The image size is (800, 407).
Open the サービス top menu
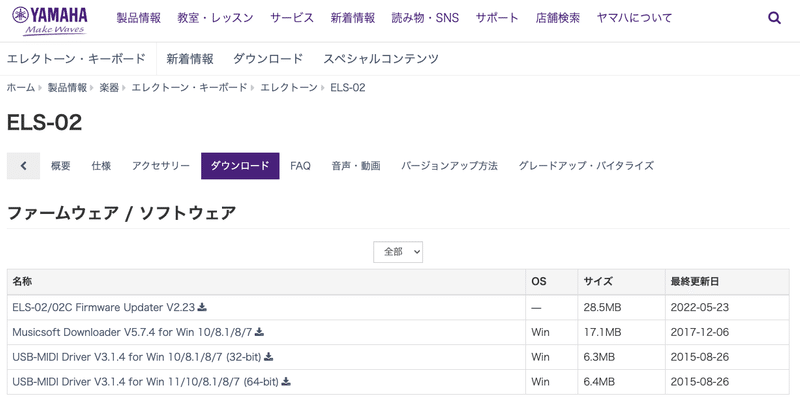click(x=292, y=18)
